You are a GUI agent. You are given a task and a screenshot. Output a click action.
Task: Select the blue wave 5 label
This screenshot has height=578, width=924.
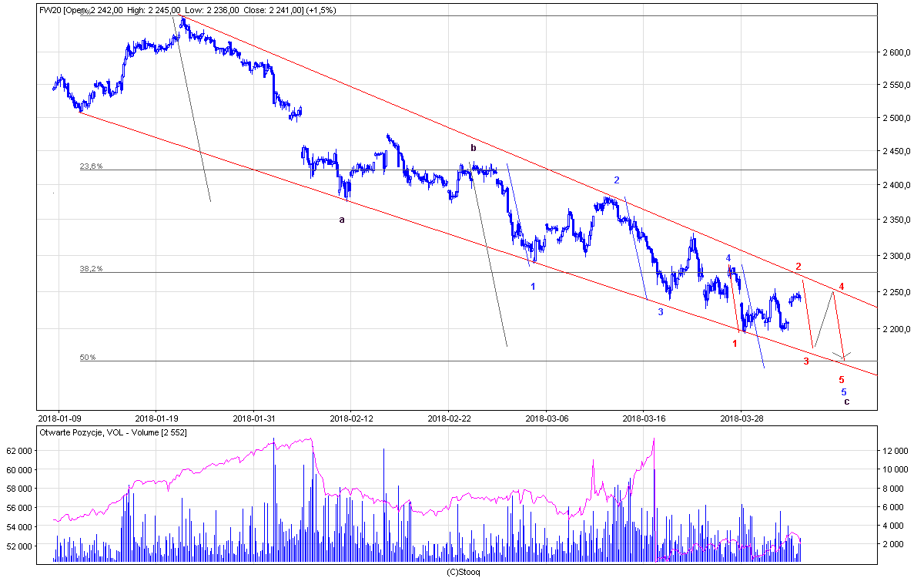(844, 391)
